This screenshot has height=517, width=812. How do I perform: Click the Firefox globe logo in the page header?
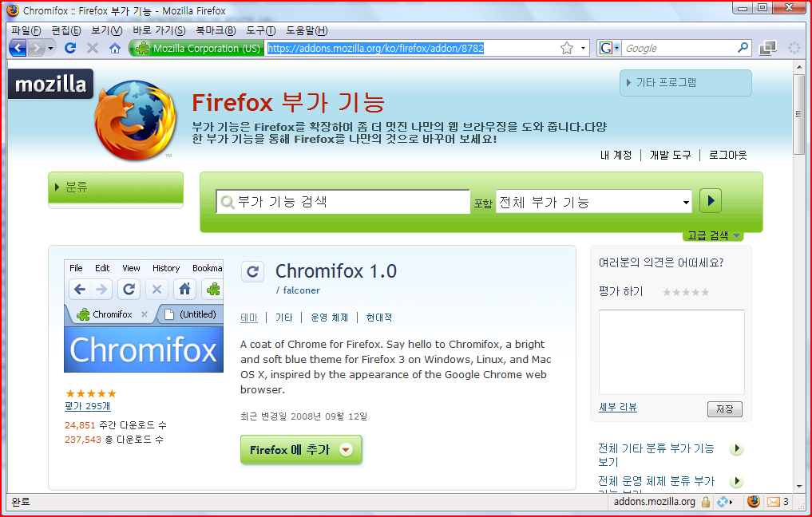[x=135, y=120]
